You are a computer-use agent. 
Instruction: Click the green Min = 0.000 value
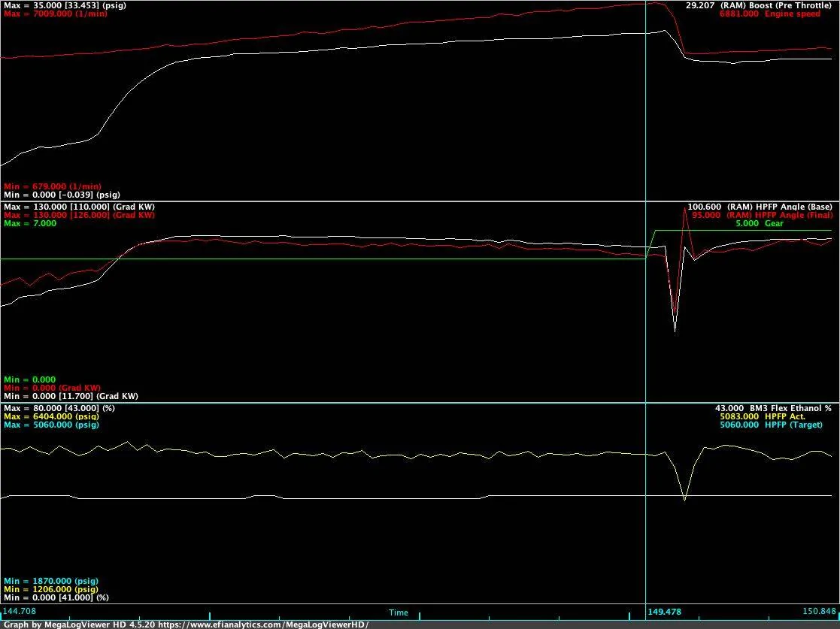pos(29,380)
